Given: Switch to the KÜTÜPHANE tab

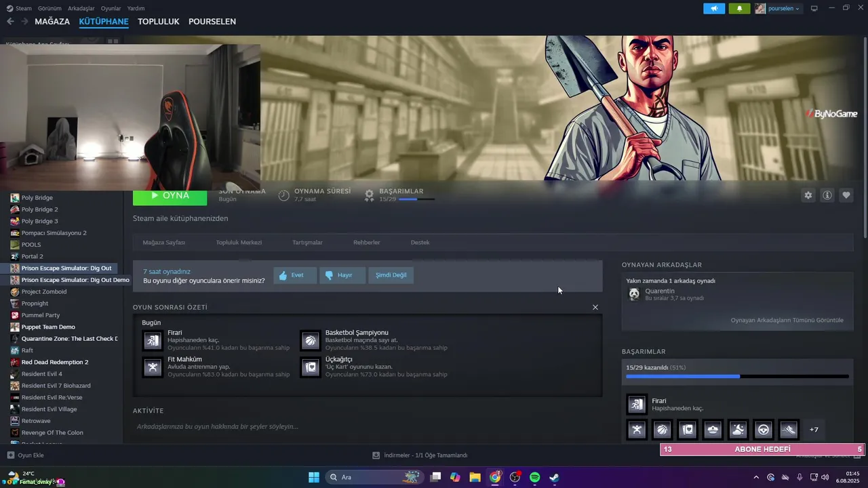Looking at the screenshot, I should pyautogui.click(x=104, y=22).
